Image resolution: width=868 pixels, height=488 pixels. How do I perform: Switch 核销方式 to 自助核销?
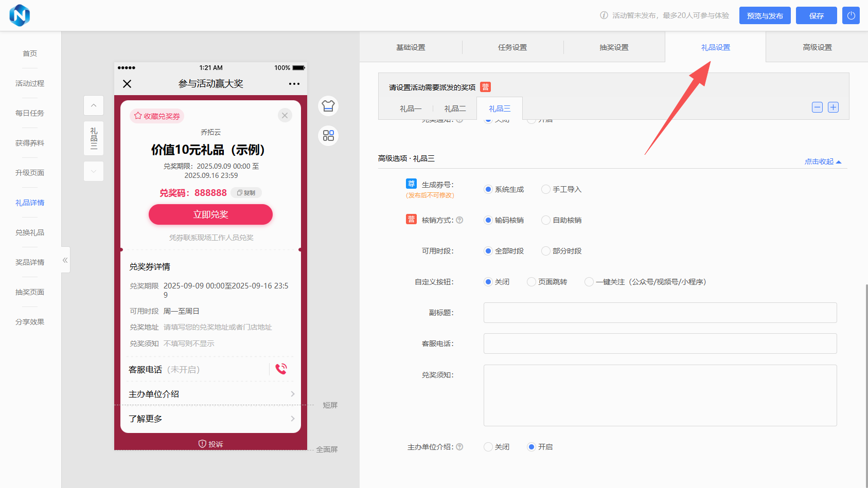(x=545, y=220)
